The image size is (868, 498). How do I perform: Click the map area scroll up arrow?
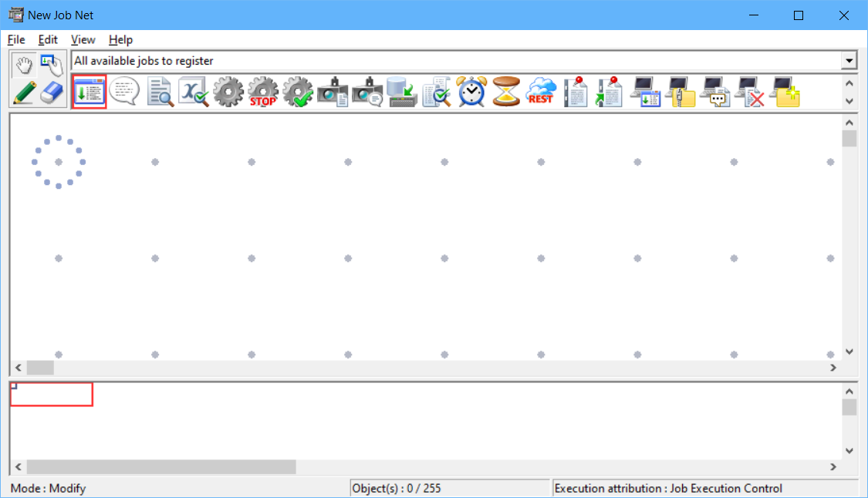tap(849, 123)
